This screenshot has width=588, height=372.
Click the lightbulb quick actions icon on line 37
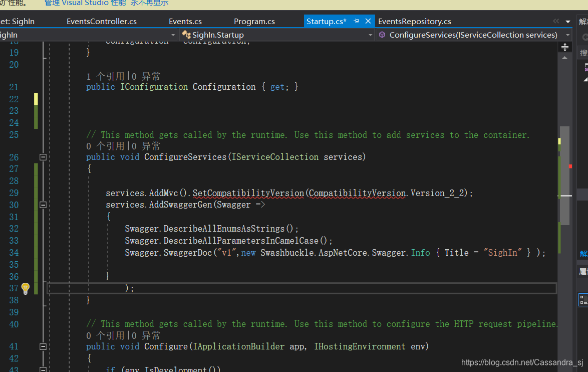coord(26,288)
